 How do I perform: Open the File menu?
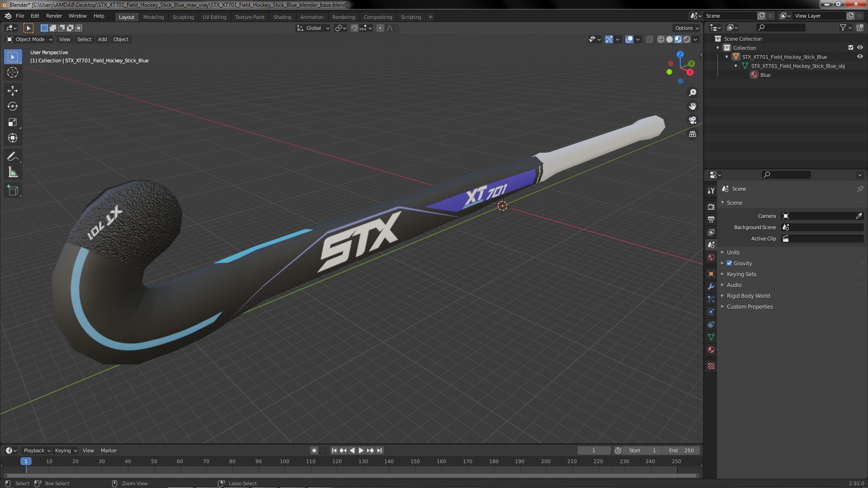pos(20,16)
